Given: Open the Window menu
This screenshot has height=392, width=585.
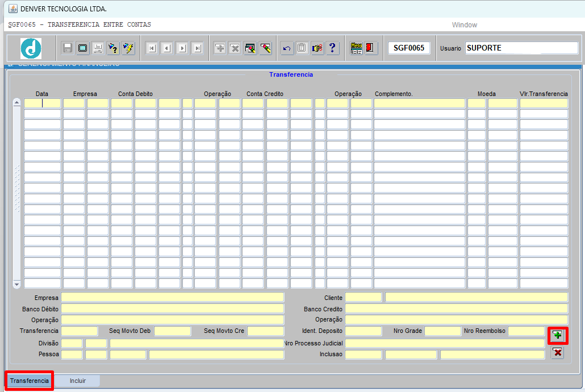Looking at the screenshot, I should pyautogui.click(x=465, y=25).
